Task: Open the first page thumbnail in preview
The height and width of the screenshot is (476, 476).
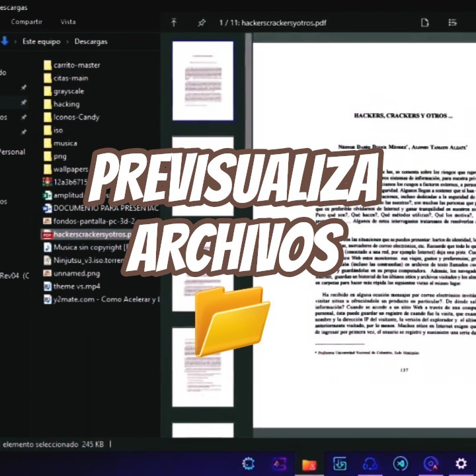Action: [x=203, y=81]
